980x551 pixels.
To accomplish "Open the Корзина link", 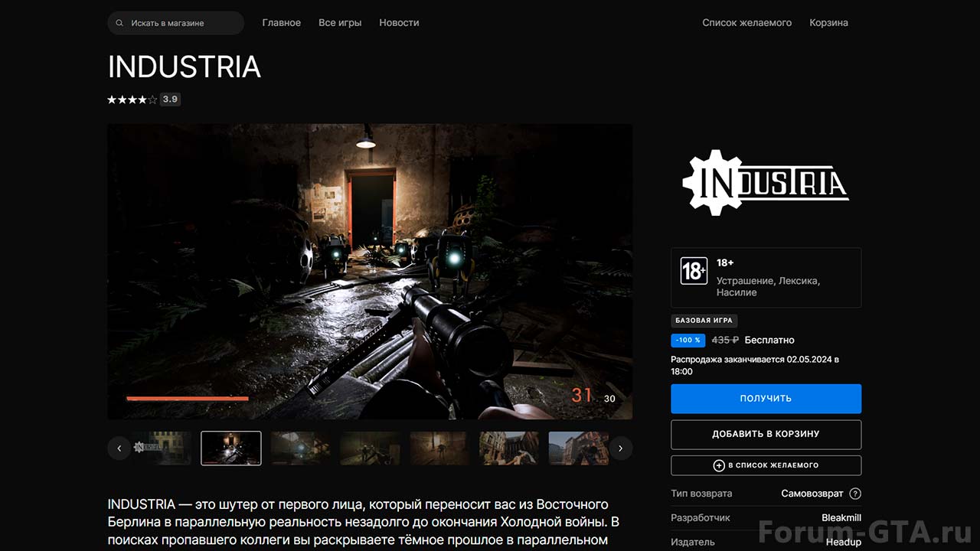I will tap(829, 23).
